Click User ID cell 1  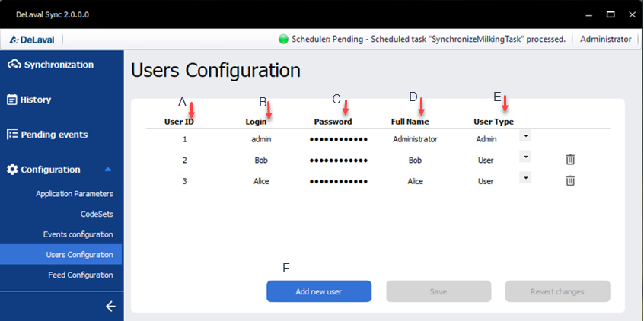pos(185,139)
